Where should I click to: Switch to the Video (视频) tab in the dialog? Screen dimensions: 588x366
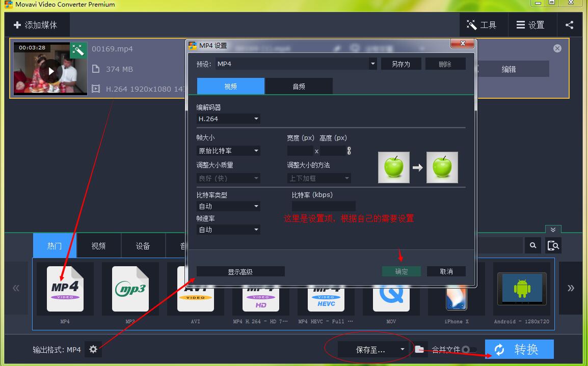231,86
